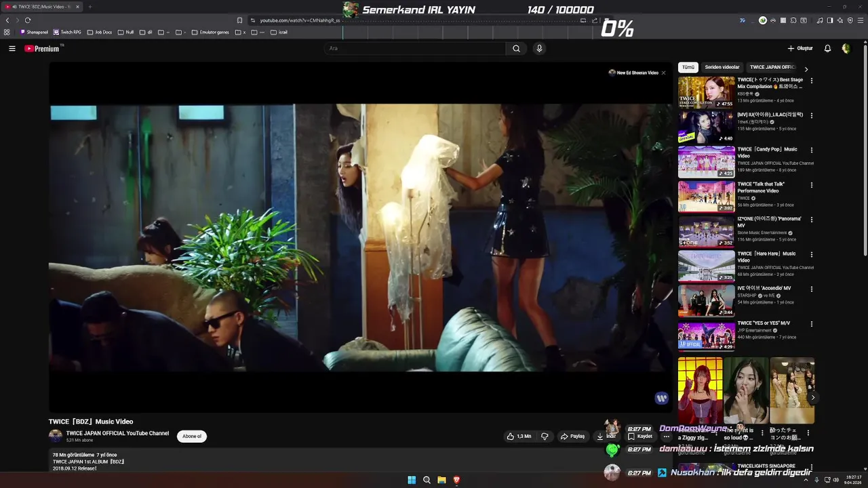
Task: Go back in browser history
Action: (7, 20)
